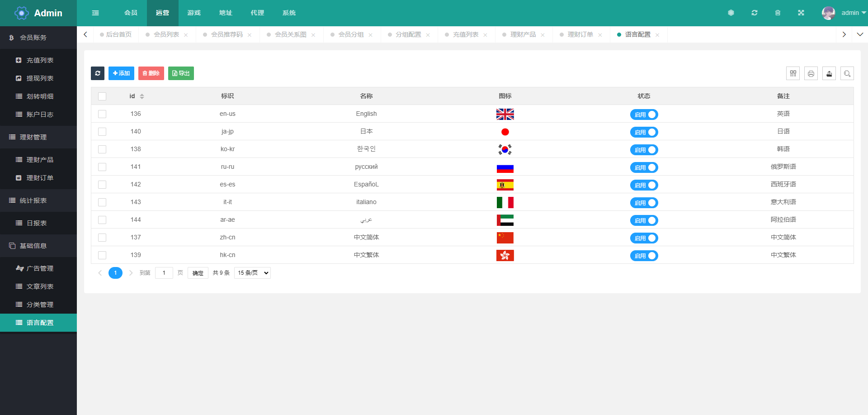
Task: Open the 系统 top menu
Action: tap(289, 13)
